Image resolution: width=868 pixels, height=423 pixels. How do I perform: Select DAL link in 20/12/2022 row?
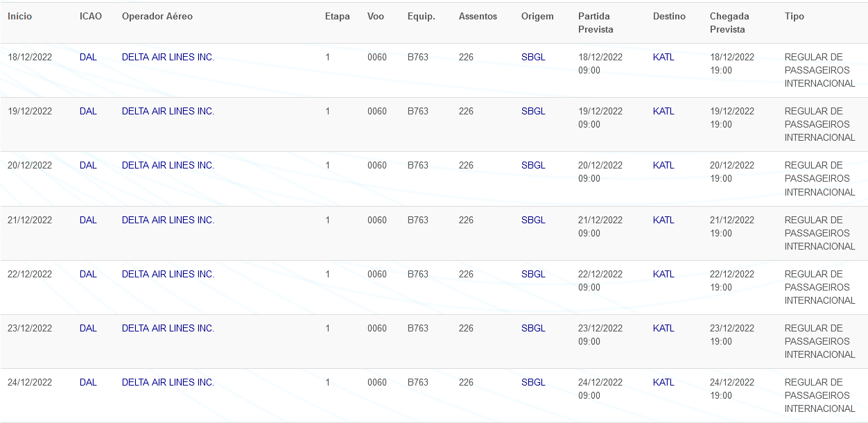click(x=88, y=165)
